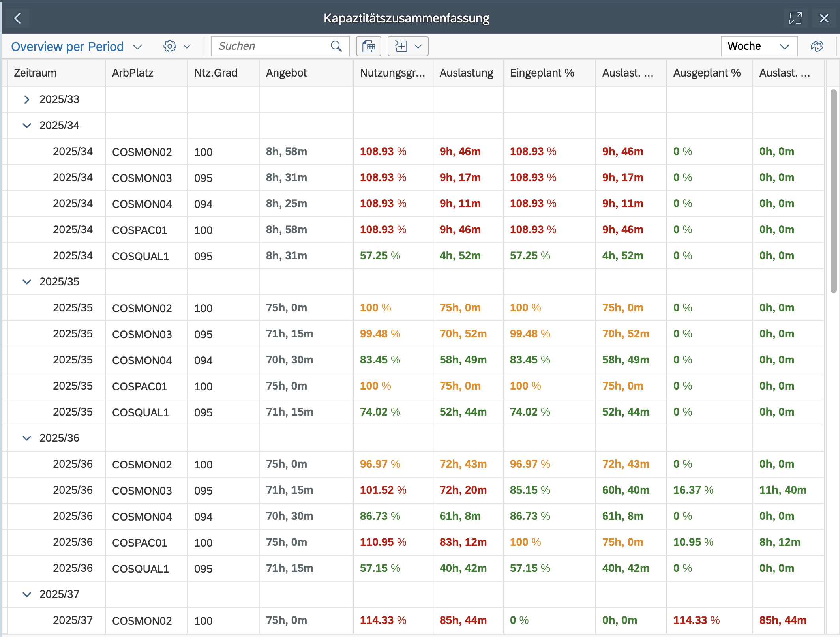Image resolution: width=840 pixels, height=637 pixels.
Task: Collapse the 2025/36 period group
Action: click(26, 438)
